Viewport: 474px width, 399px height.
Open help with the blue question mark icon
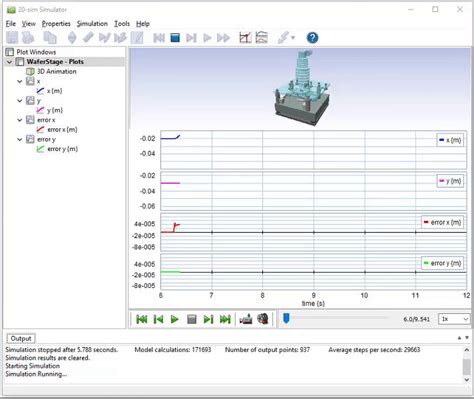[x=312, y=38]
